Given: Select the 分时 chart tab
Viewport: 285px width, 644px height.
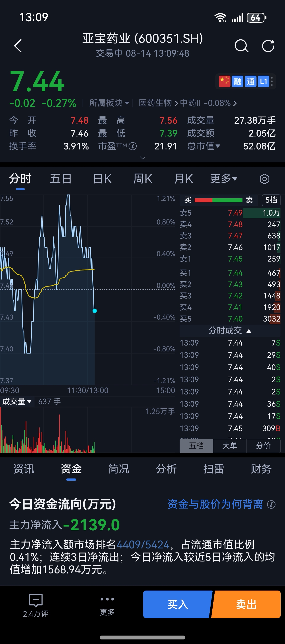Looking at the screenshot, I should (20, 179).
